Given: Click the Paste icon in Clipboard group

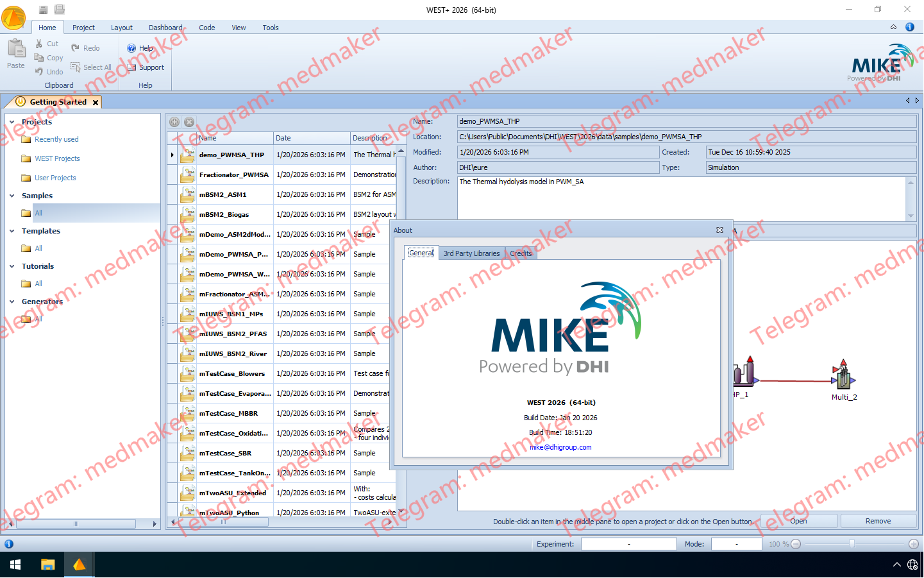Looking at the screenshot, I should tap(16, 49).
